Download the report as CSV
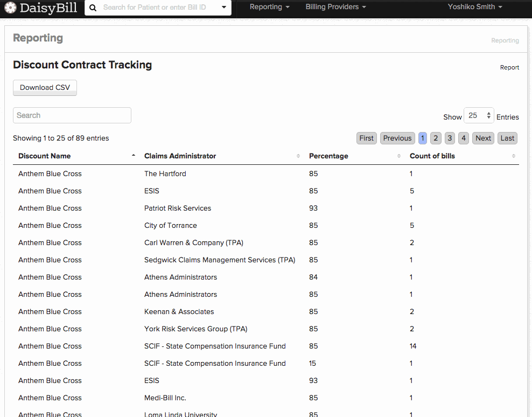The height and width of the screenshot is (417, 532). [45, 88]
